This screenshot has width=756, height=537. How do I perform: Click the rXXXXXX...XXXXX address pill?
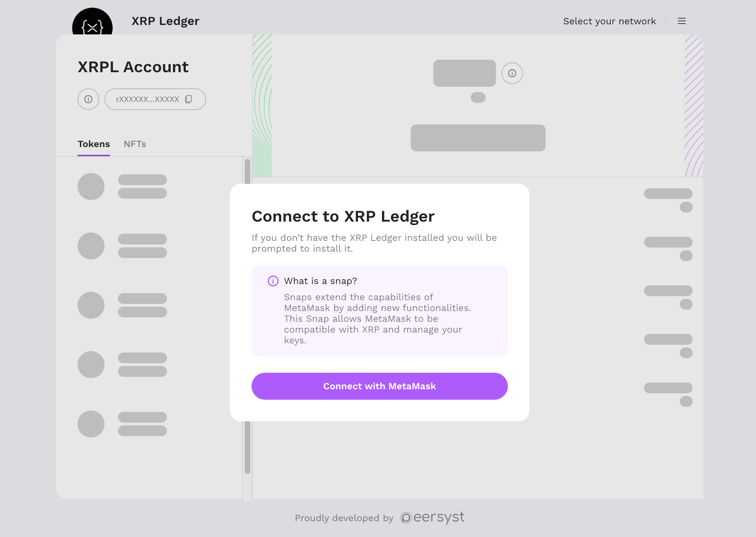(x=148, y=99)
